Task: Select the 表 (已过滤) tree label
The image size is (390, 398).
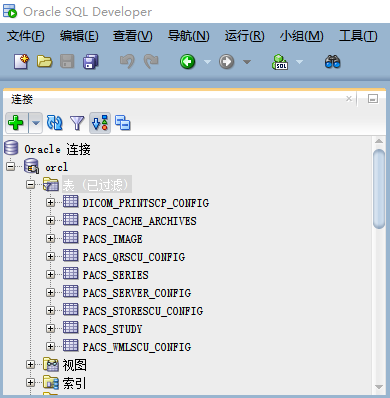Action: [97, 184]
